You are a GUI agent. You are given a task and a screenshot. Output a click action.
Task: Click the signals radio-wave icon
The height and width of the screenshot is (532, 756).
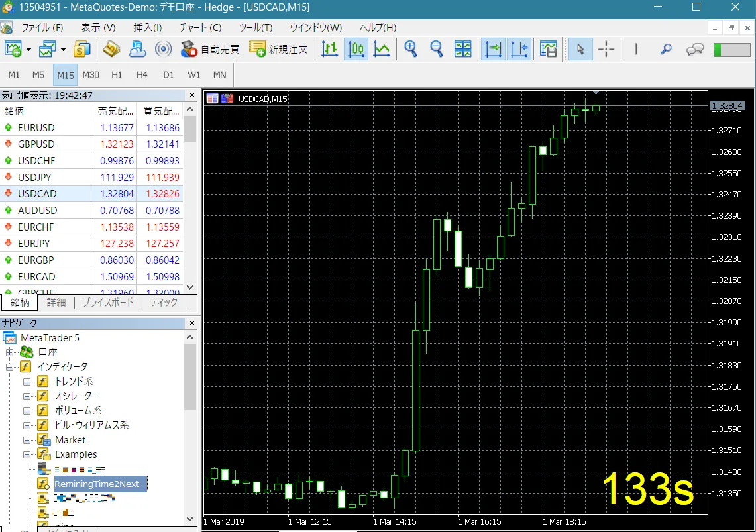click(164, 49)
